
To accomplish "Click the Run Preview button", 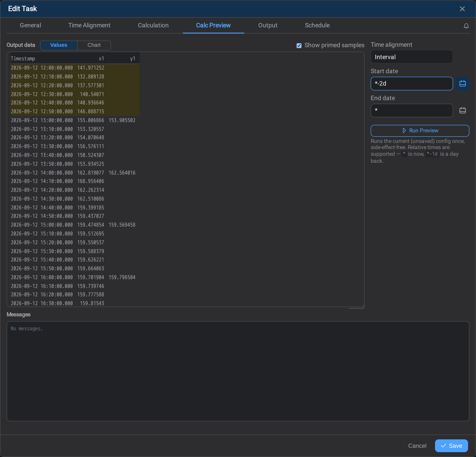I will point(420,131).
